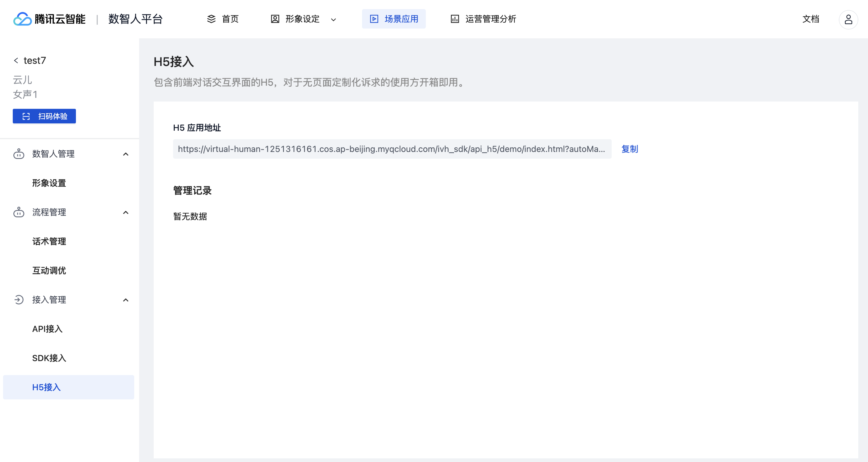The height and width of the screenshot is (462, 868).
Task: Open the 话术管理 sidebar item
Action: click(49, 241)
